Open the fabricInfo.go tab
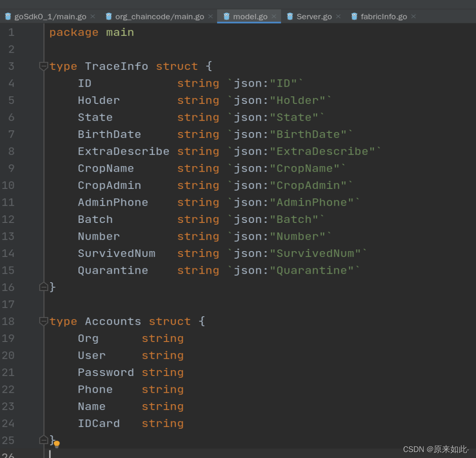Image resolution: width=476 pixels, height=458 pixels. 384,16
